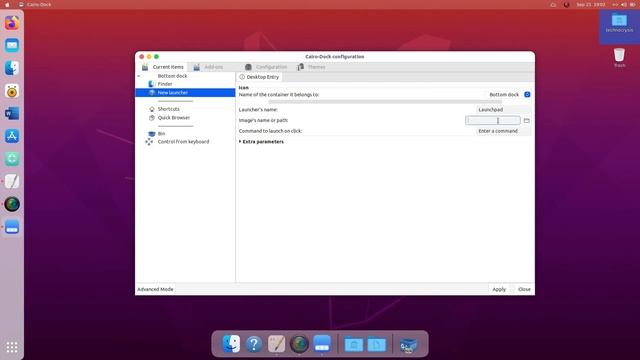Click the battery icon in the top bar
This screenshot has width=640, height=360.
[632, 4]
